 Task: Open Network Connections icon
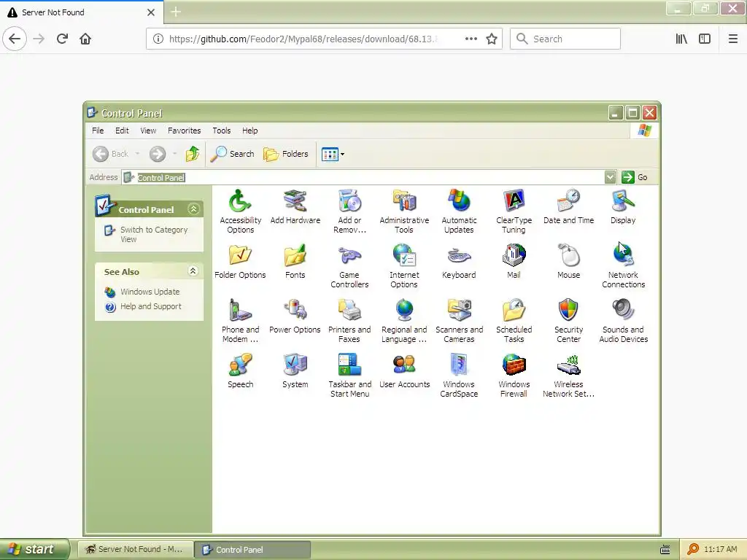623,266
